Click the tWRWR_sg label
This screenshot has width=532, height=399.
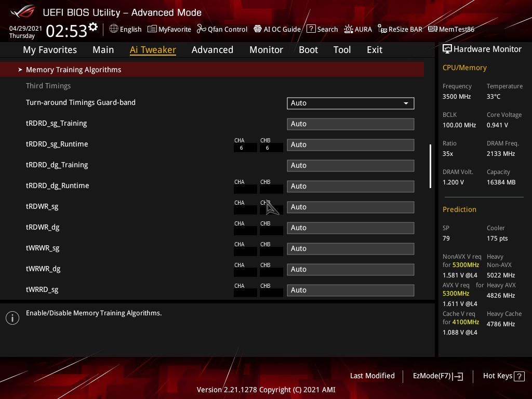coord(43,248)
